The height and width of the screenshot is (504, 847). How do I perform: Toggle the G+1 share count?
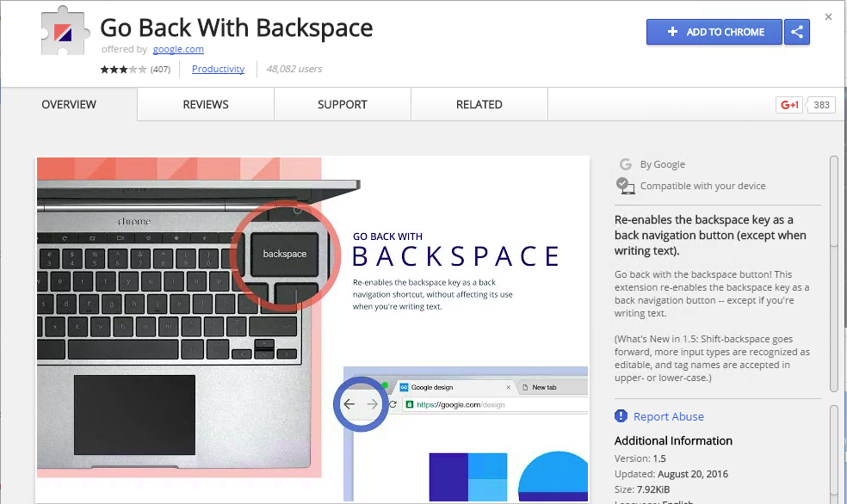820,104
